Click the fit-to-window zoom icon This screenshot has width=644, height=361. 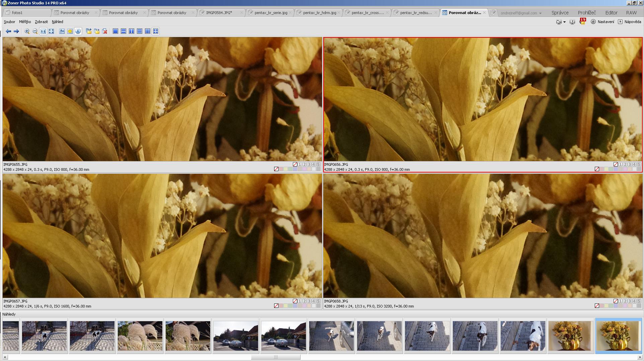click(x=51, y=31)
